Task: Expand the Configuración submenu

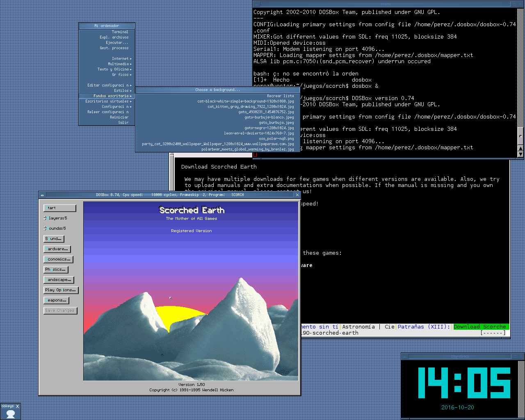Action: coord(107,107)
